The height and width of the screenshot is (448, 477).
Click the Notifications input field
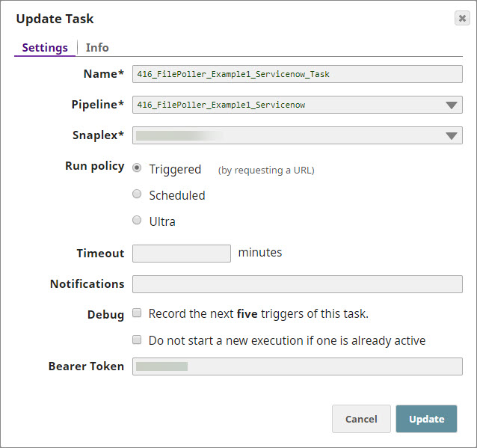click(x=297, y=284)
